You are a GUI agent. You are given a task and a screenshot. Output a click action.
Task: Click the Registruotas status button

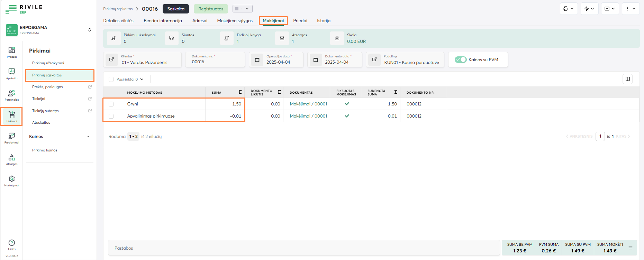211,9
